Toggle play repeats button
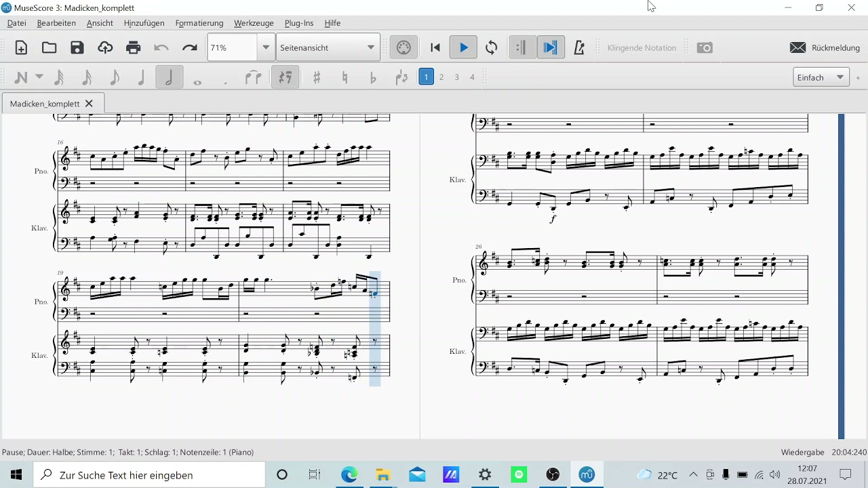The width and height of the screenshot is (868, 488). pos(521,47)
